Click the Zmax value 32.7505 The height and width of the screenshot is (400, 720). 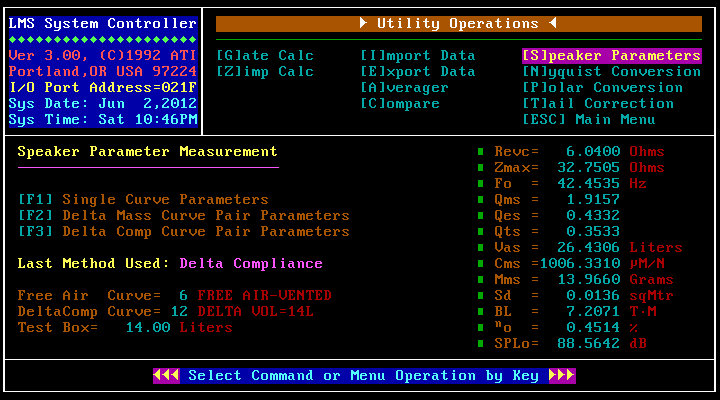[589, 168]
